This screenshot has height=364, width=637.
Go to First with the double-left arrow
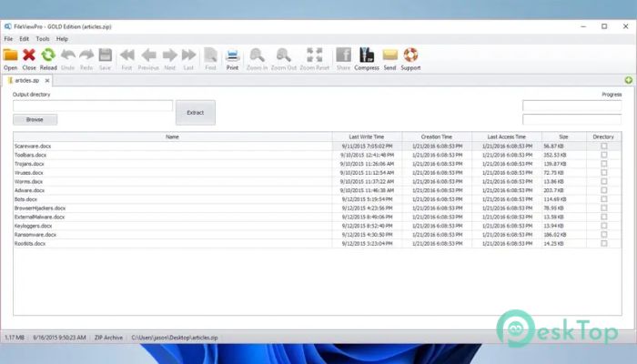click(x=126, y=55)
